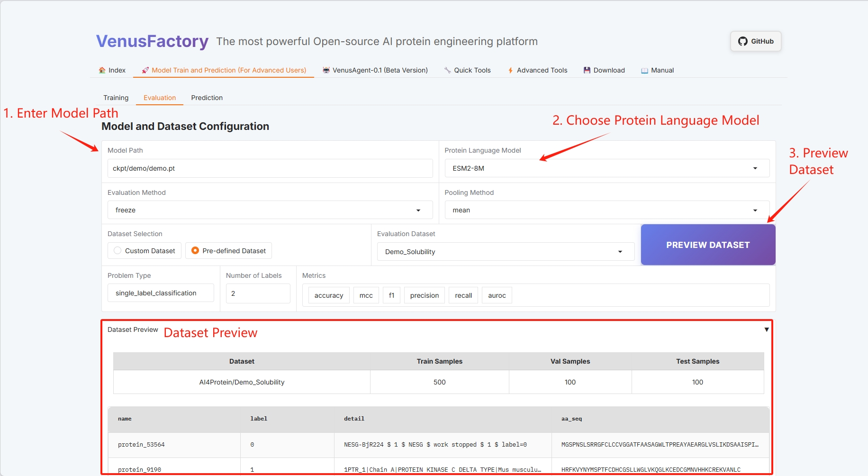Click the floppy disk Download icon
Viewport: 868px width, 476px height.
(x=587, y=70)
